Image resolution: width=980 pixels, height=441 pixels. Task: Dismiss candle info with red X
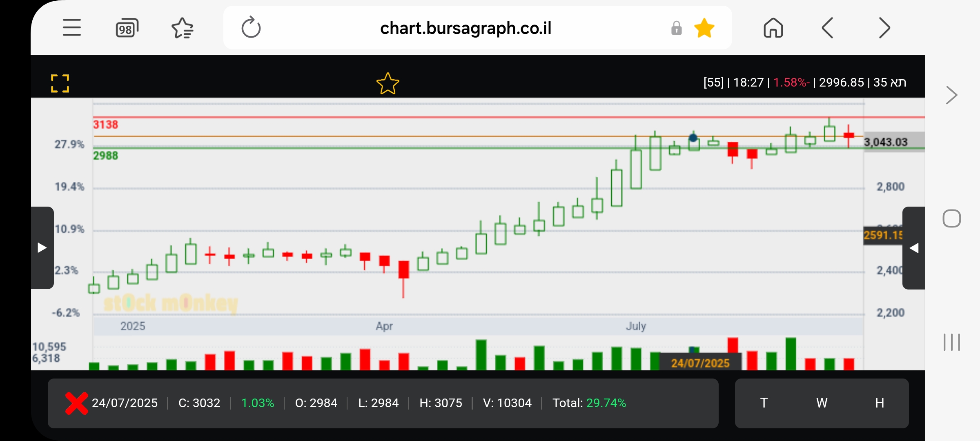[76, 403]
